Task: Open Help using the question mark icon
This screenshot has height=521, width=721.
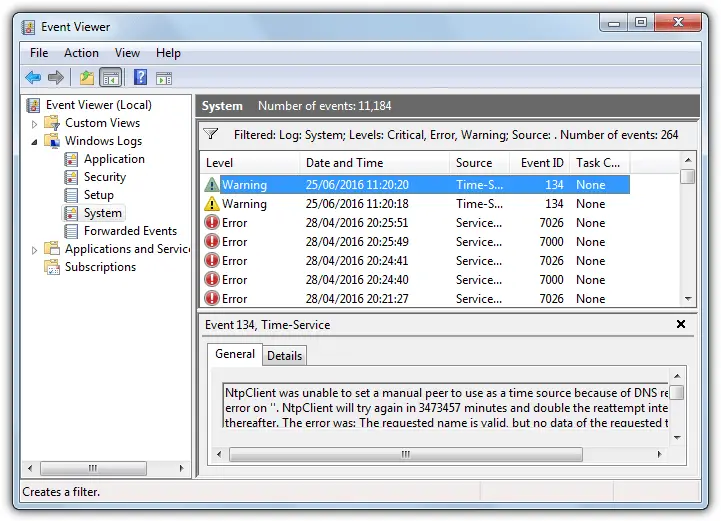Action: [x=141, y=77]
